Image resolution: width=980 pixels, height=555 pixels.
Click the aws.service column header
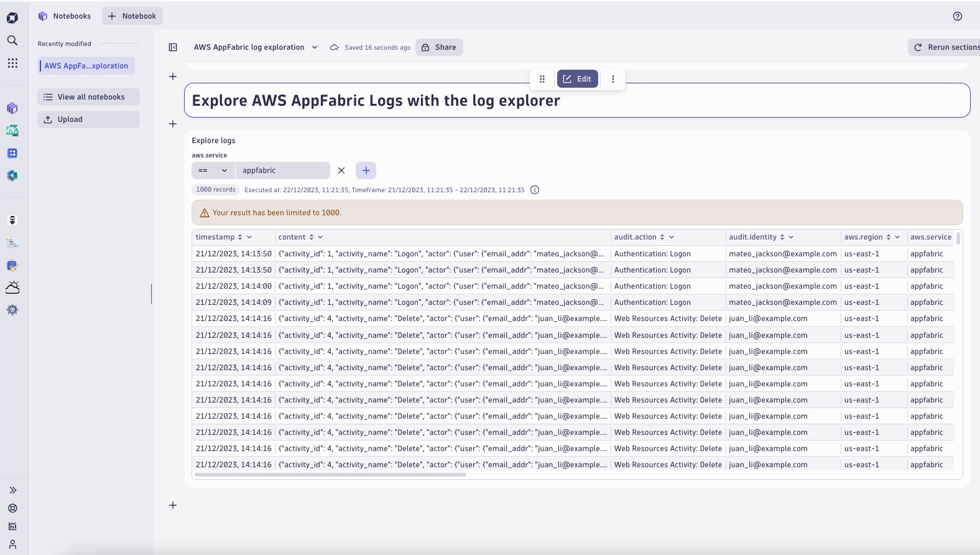tap(931, 237)
